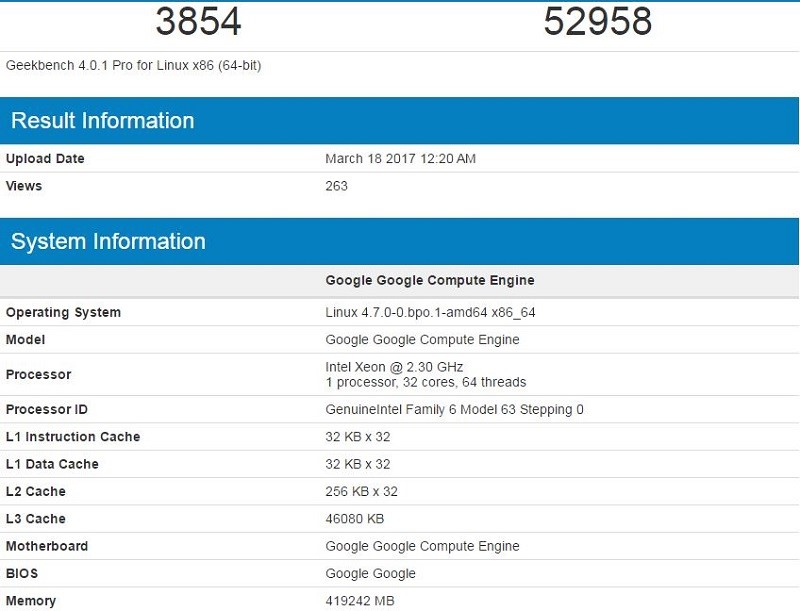This screenshot has width=800, height=611.
Task: Select the upload date March 18 2017 value
Action: click(x=401, y=159)
